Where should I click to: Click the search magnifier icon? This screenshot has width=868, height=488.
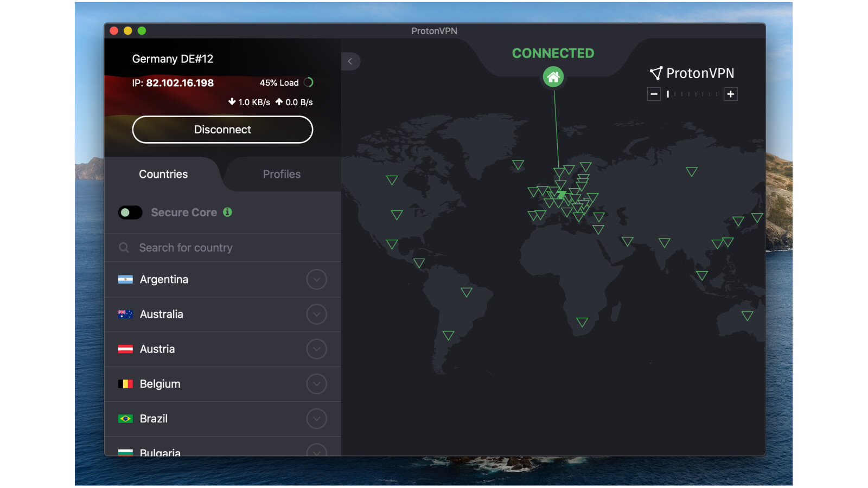click(124, 248)
